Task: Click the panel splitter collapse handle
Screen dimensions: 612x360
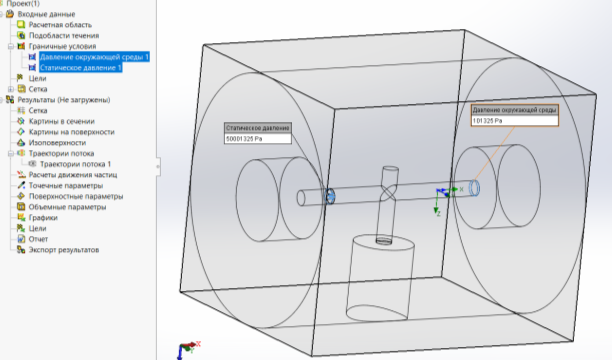Action: (x=158, y=167)
